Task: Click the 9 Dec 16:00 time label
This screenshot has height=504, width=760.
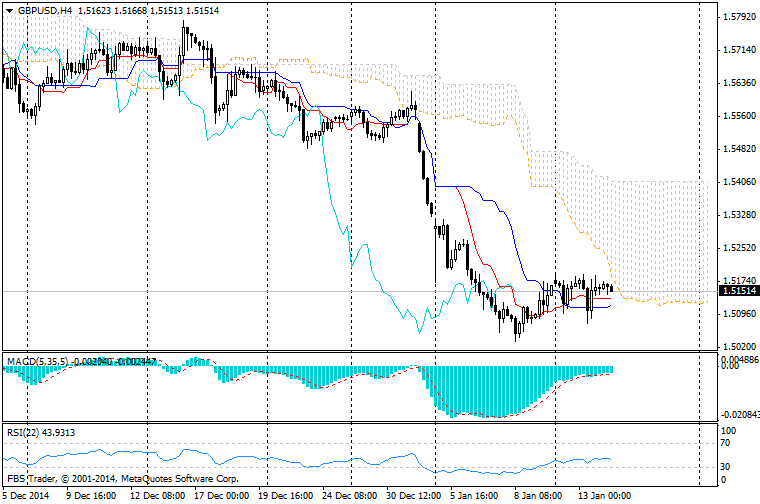Action: tap(91, 495)
